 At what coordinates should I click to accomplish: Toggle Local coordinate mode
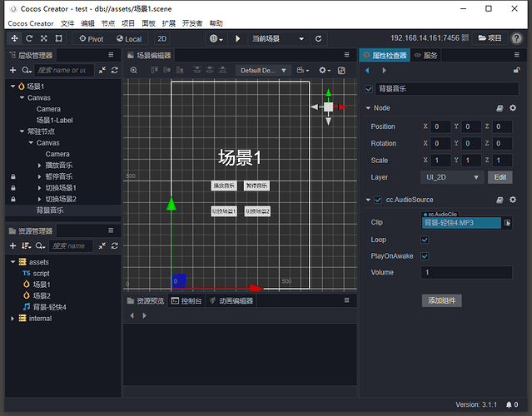pos(129,39)
